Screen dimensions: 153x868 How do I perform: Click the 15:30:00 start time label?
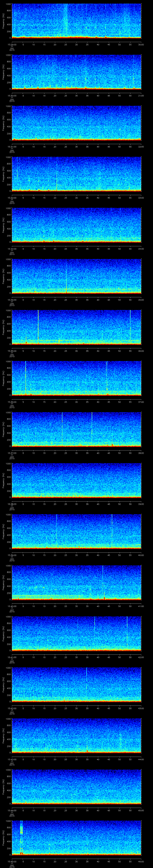click(x=12, y=96)
